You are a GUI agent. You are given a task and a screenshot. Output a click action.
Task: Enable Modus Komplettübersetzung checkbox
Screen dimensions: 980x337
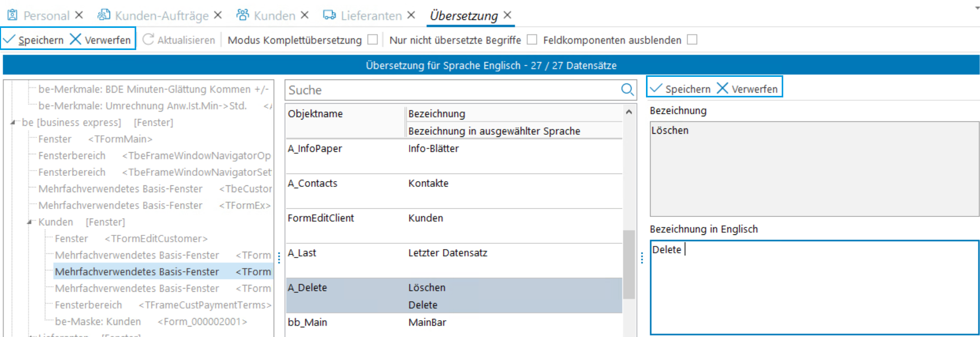372,39
